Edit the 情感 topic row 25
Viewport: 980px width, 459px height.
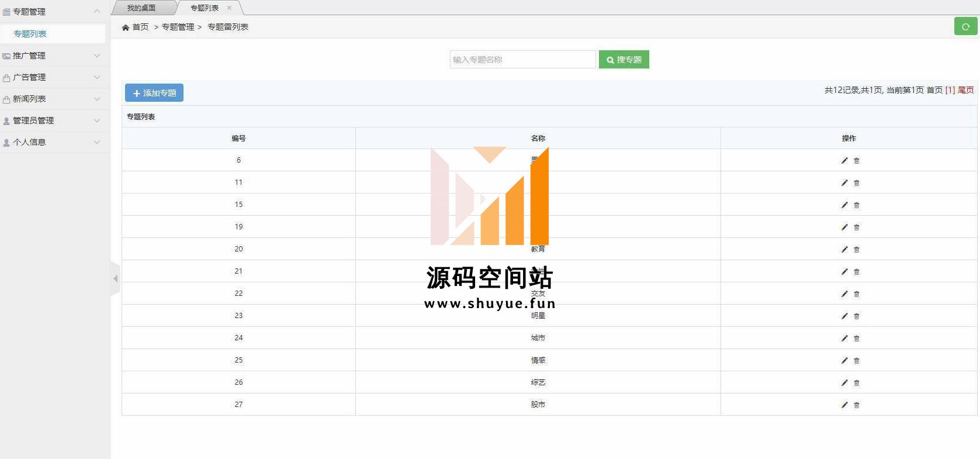[x=844, y=360]
